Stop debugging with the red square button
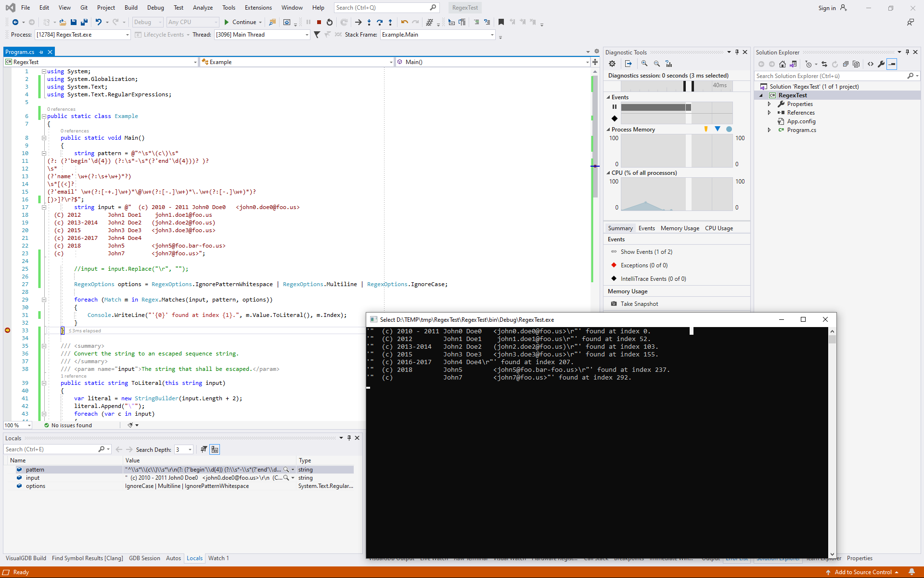 click(x=319, y=22)
